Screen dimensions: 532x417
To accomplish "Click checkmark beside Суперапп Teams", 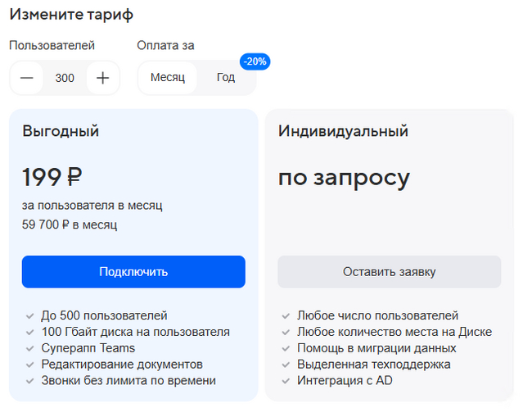I will [x=29, y=348].
